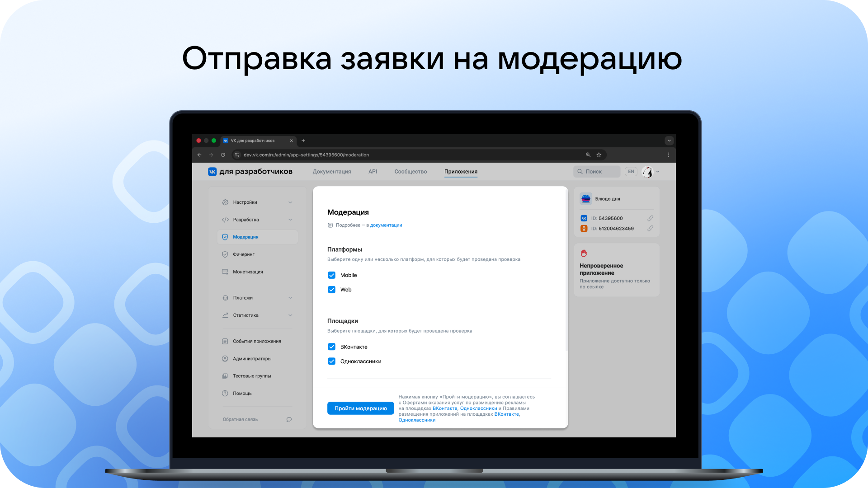Uncheck the Mobile platform checkbox

[x=332, y=275]
